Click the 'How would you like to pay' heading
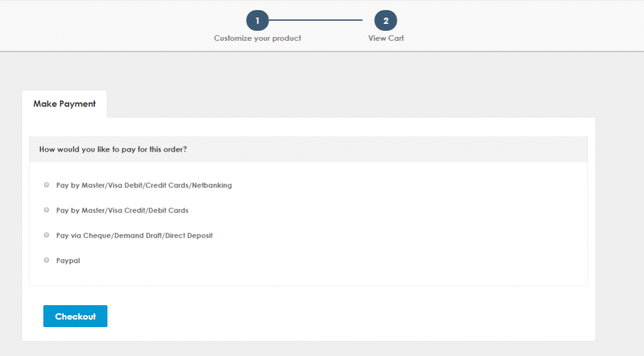Screen dimensions: 644x356 113,150
